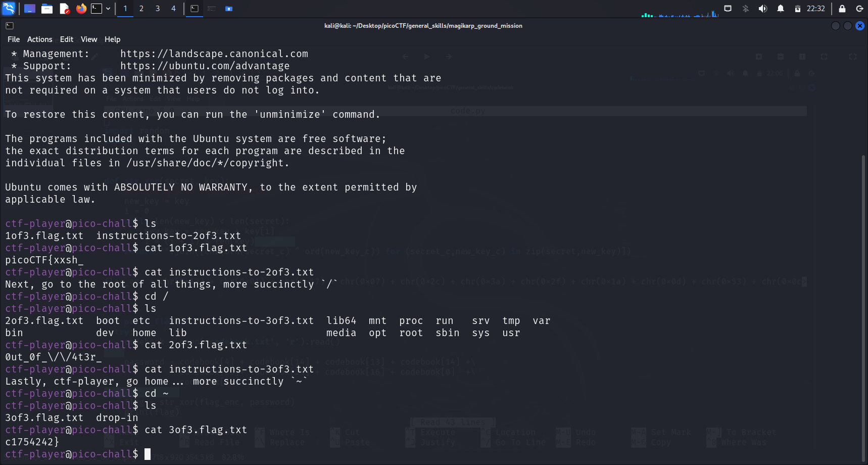Open the file manager launcher
This screenshot has height=465, width=868.
click(x=47, y=9)
